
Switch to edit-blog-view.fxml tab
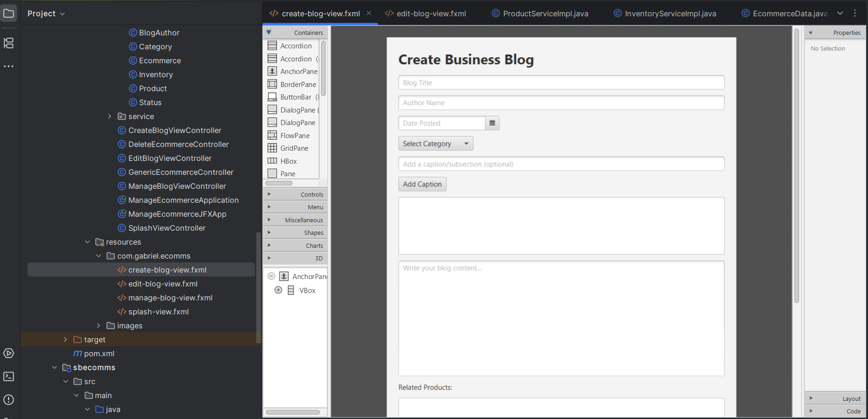tap(425, 13)
